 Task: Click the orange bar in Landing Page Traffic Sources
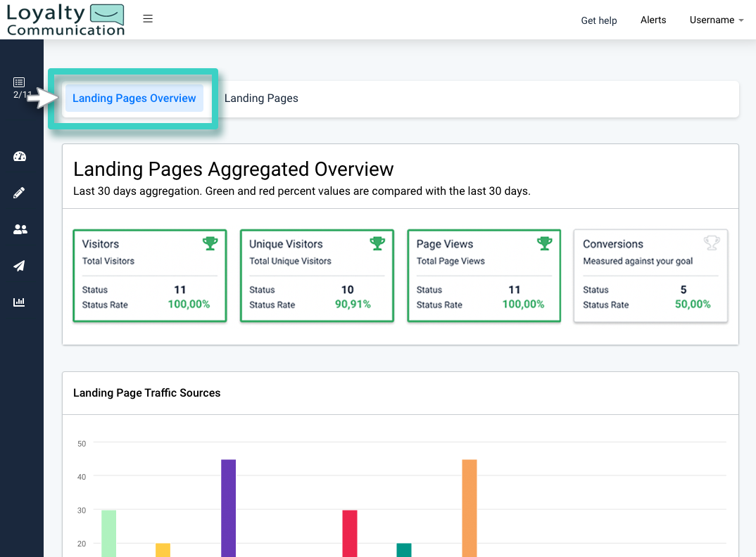point(468,506)
